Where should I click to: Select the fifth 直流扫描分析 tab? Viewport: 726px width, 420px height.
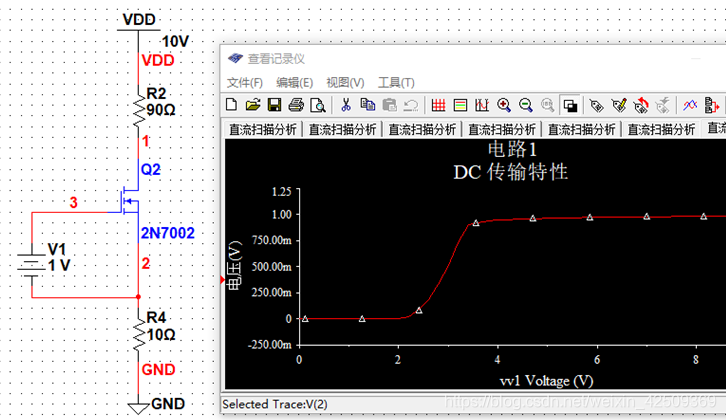pyautogui.click(x=582, y=130)
